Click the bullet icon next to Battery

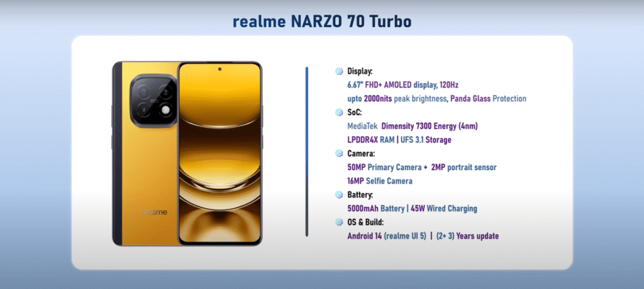point(339,195)
